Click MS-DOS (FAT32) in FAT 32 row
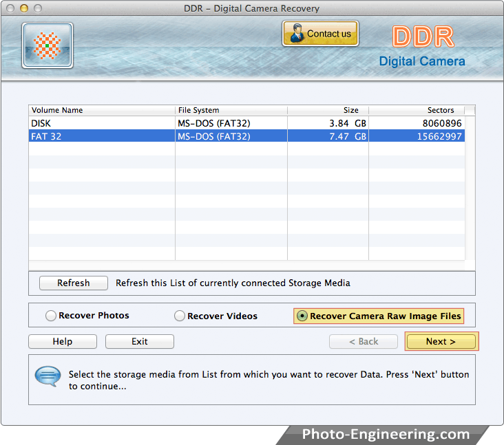Screen dimensions: 504x445 coord(214,136)
